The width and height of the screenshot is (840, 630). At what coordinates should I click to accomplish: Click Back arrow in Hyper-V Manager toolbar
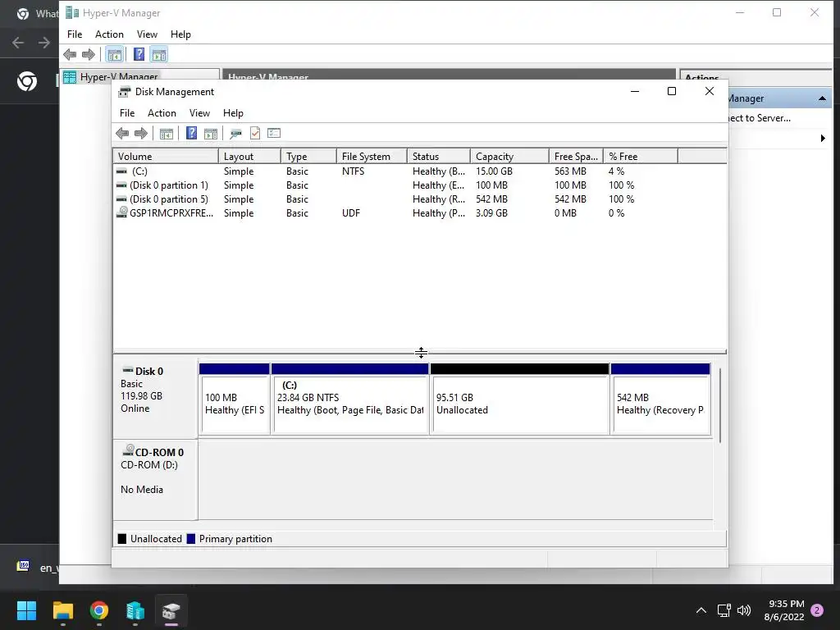(x=70, y=54)
